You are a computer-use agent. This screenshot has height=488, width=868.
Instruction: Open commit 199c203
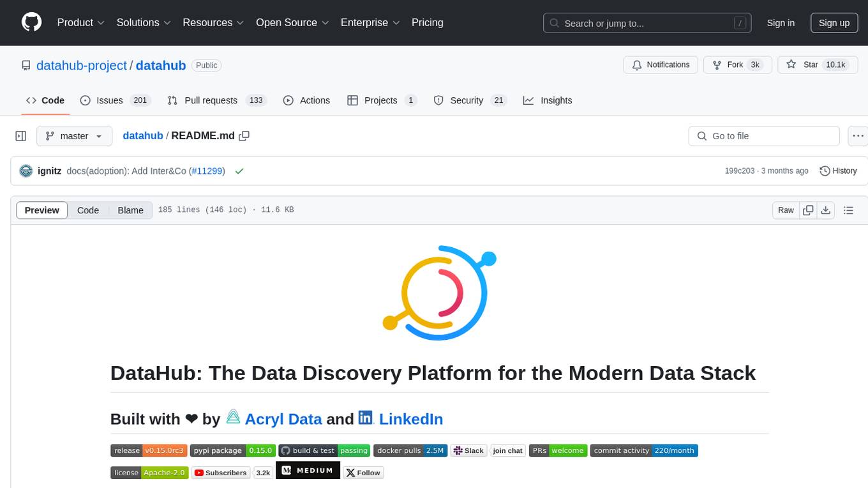click(740, 171)
